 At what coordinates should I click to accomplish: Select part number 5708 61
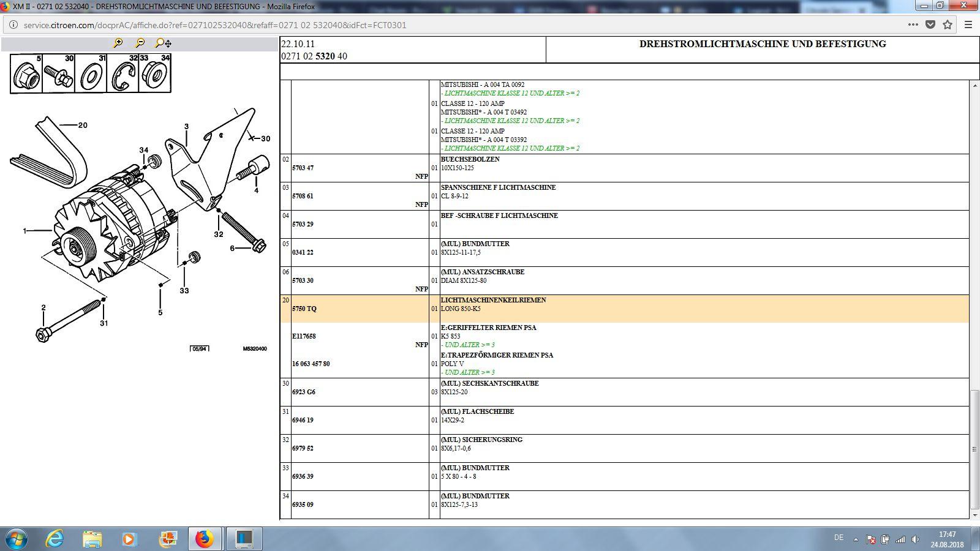pos(303,196)
